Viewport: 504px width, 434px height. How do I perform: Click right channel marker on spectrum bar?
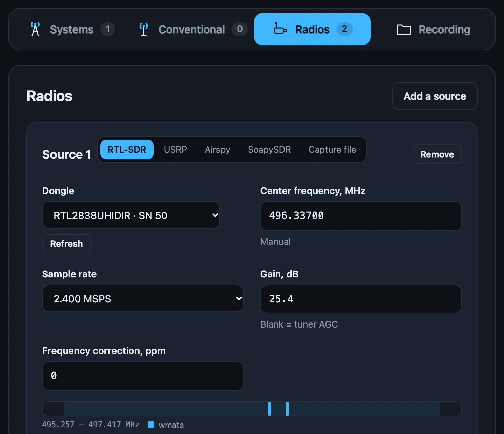[x=287, y=409]
